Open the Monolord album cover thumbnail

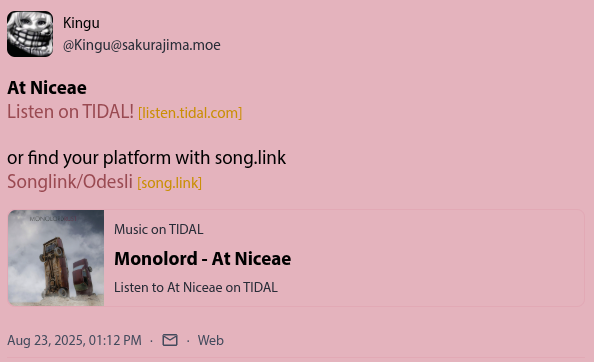pyautogui.click(x=56, y=258)
